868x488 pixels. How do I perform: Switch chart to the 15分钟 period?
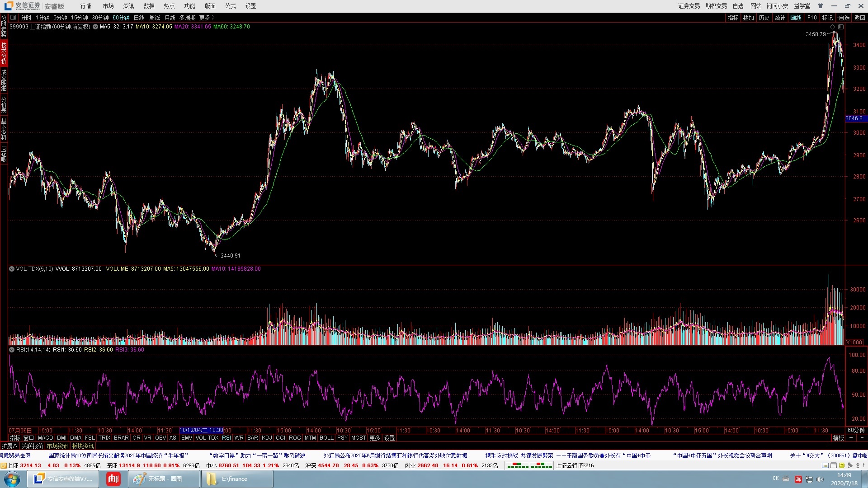(80, 18)
